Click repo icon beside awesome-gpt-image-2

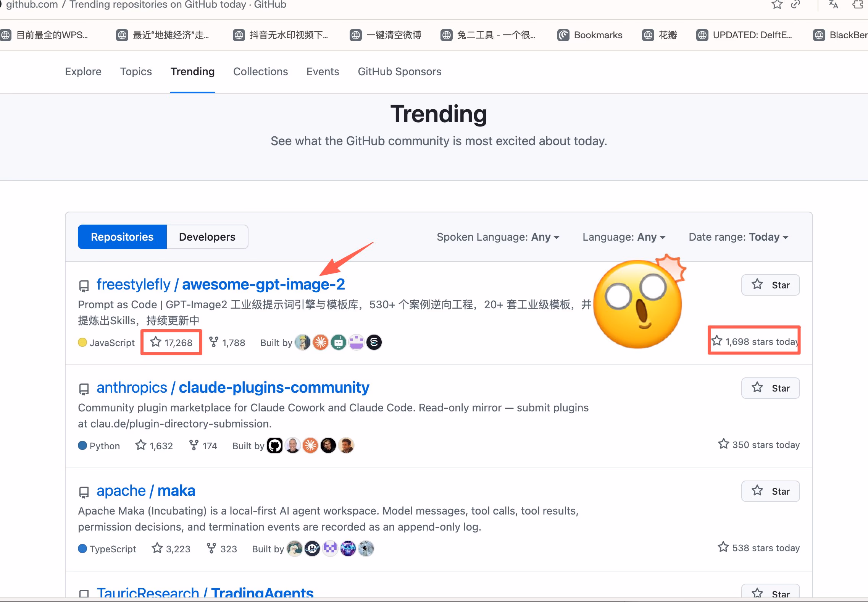pyautogui.click(x=84, y=286)
